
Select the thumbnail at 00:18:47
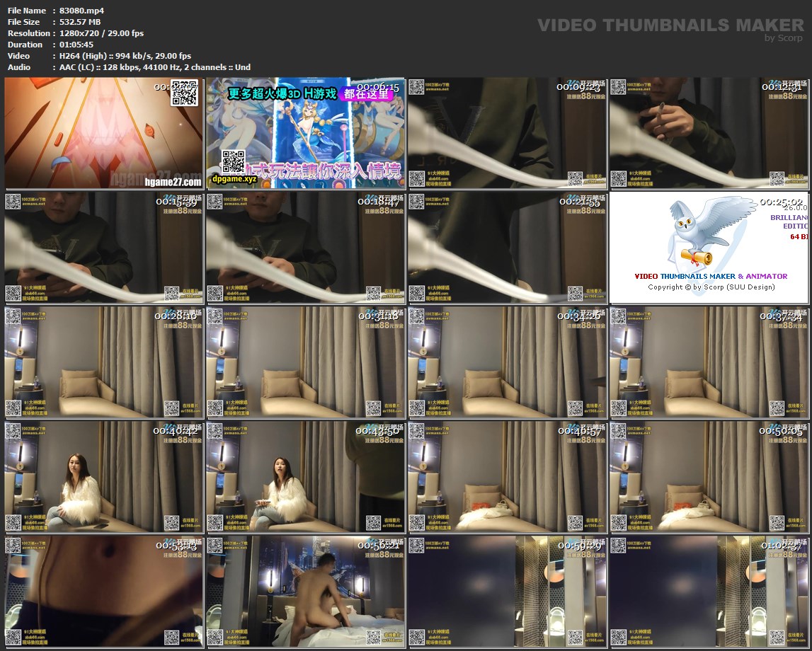click(x=305, y=248)
